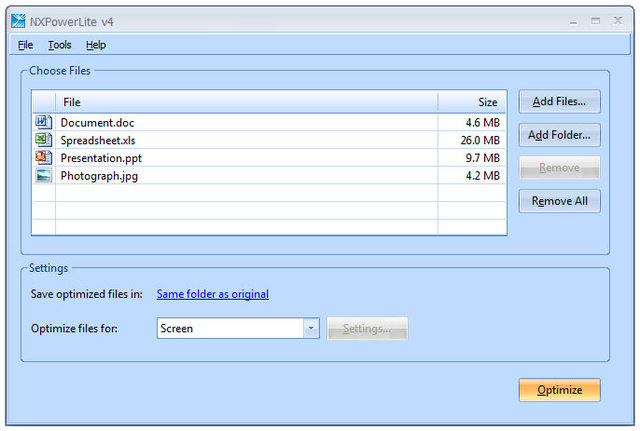The image size is (640, 431).
Task: Open the Same folder as original link
Action: (213, 294)
